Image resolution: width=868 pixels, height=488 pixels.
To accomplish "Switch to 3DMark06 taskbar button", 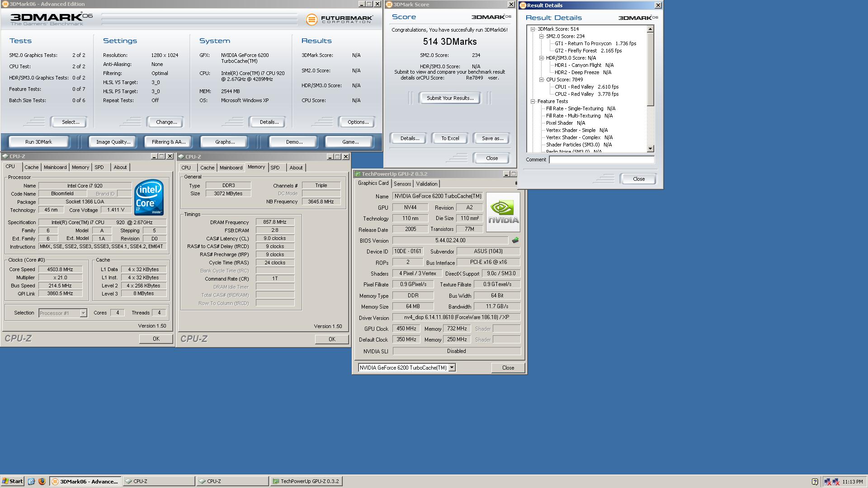I will click(85, 481).
